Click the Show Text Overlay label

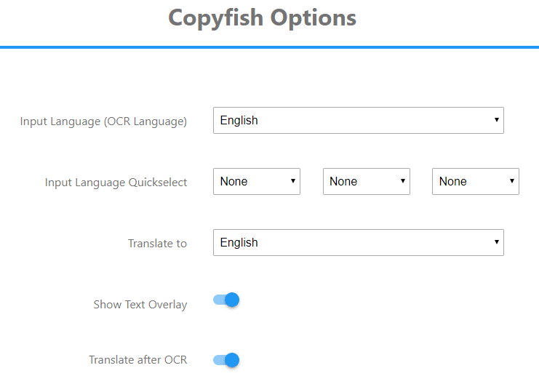click(x=140, y=305)
